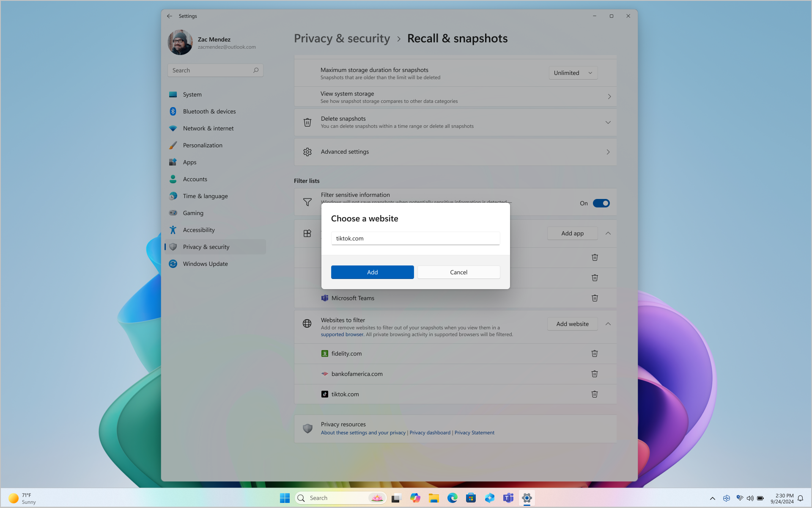Select Windows Update from sidebar menu
This screenshot has height=508, width=812.
click(205, 263)
